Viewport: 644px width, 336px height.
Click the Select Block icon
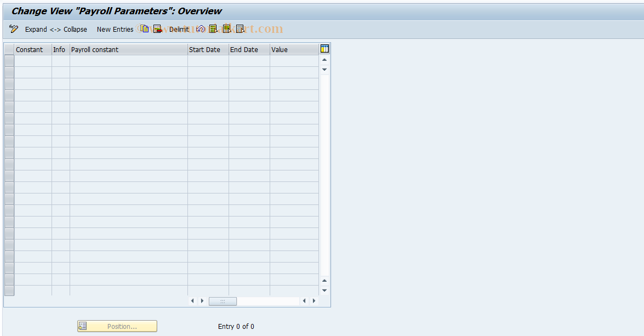point(227,29)
